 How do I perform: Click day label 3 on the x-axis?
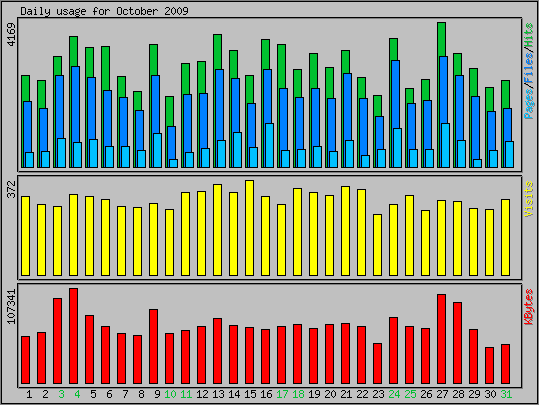[x=62, y=394]
